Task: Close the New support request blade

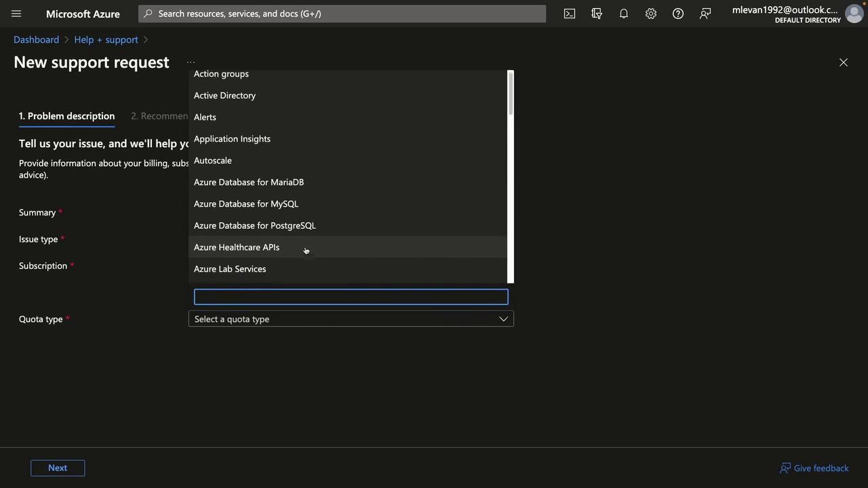Action: coord(844,62)
